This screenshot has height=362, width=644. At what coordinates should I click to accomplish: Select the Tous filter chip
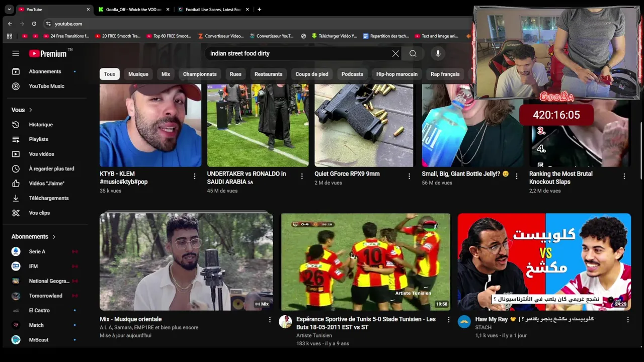click(x=110, y=74)
